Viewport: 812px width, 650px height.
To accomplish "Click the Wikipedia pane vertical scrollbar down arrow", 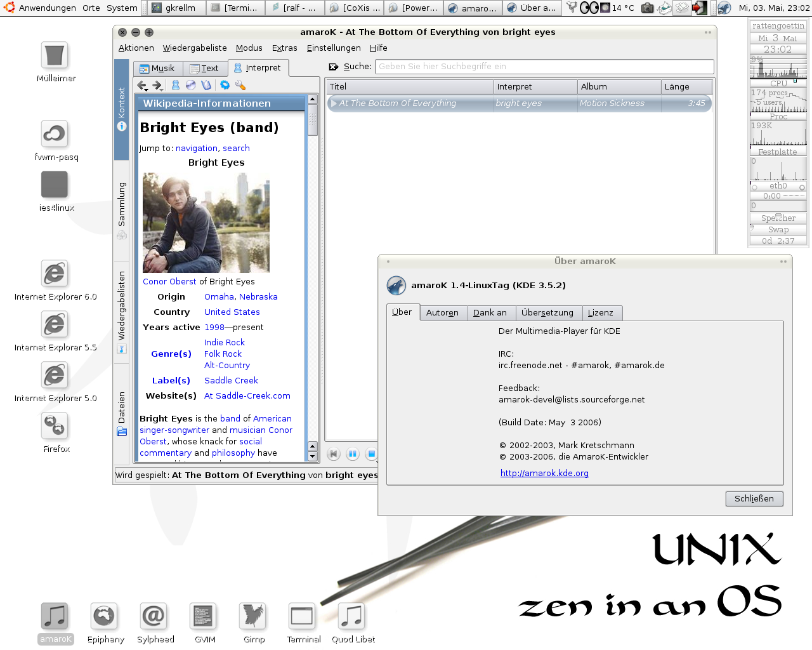I will (312, 456).
